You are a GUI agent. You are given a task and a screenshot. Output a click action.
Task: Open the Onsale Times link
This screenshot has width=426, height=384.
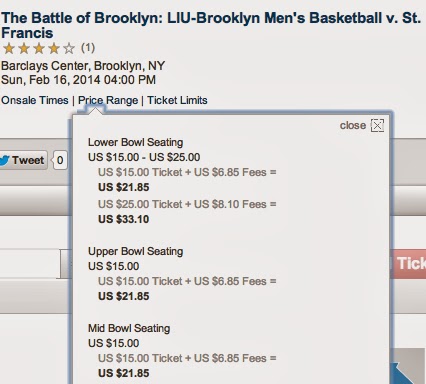tap(35, 100)
